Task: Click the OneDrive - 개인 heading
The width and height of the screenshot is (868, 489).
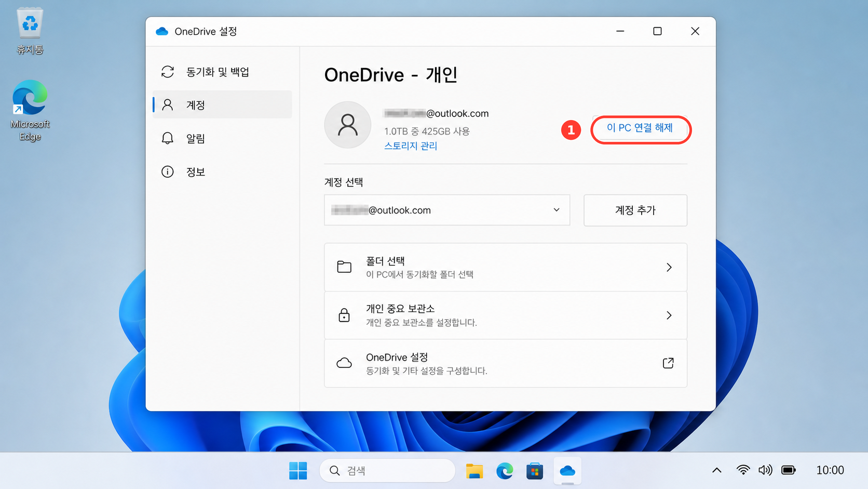Action: pos(391,75)
